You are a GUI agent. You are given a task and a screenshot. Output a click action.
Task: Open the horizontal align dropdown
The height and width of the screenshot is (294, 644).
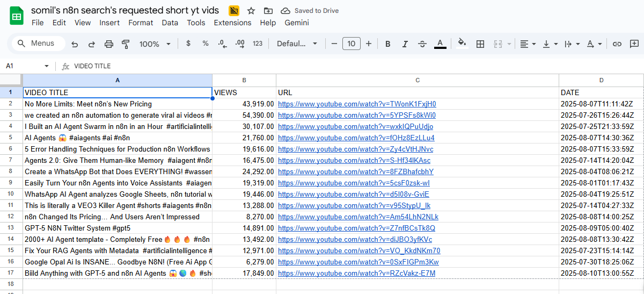tap(528, 44)
